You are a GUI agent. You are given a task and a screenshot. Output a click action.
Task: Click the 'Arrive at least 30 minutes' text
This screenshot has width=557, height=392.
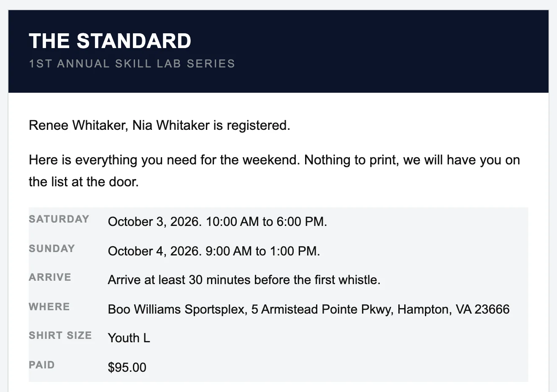pyautogui.click(x=244, y=280)
